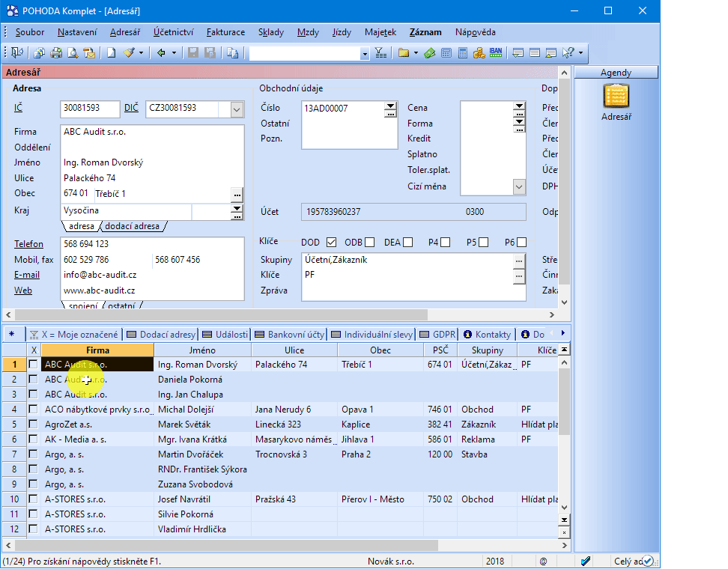Click the exit agenda door icon

tap(17, 52)
